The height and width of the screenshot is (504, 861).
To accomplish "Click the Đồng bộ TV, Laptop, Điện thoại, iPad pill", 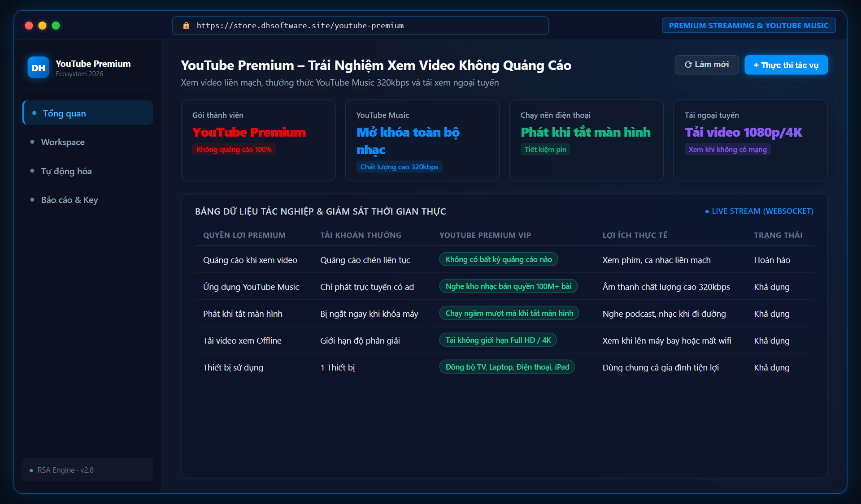I will [x=507, y=367].
